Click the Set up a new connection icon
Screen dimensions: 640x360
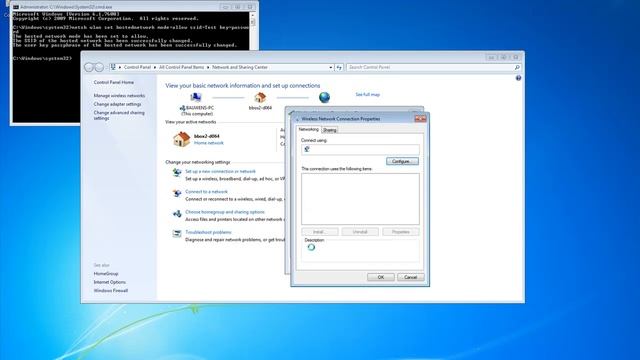point(177,172)
